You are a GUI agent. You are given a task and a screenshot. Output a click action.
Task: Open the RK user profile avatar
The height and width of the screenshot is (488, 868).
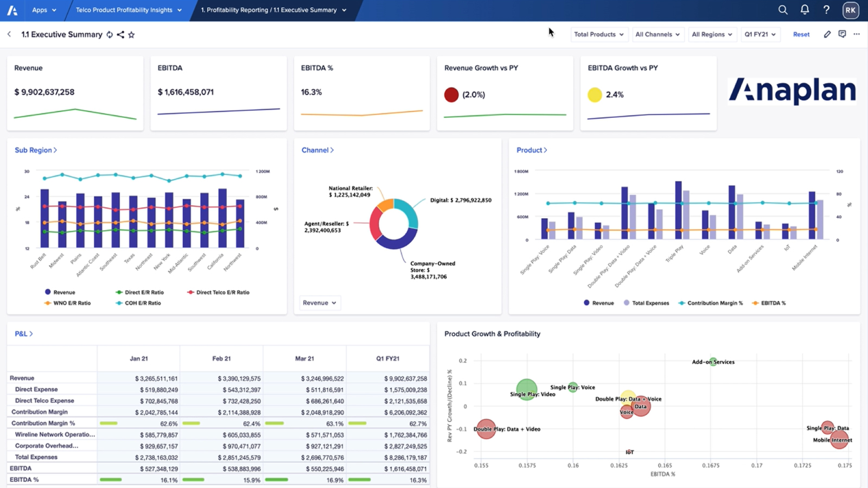pyautogui.click(x=850, y=10)
